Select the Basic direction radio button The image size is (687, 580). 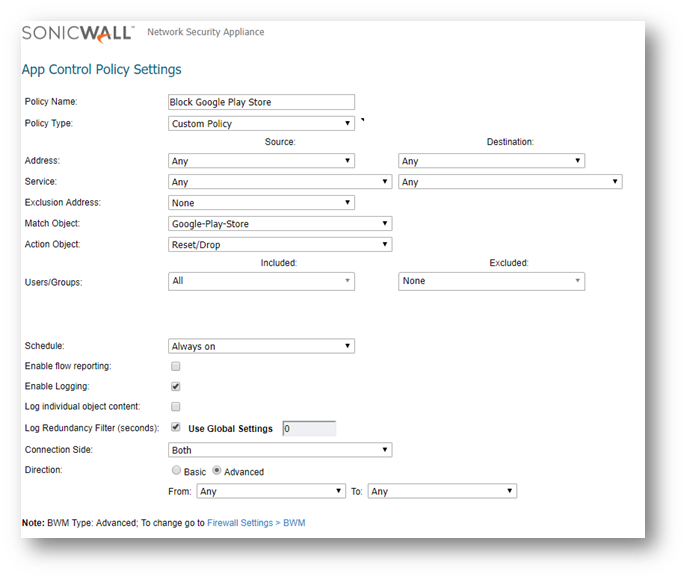177,471
